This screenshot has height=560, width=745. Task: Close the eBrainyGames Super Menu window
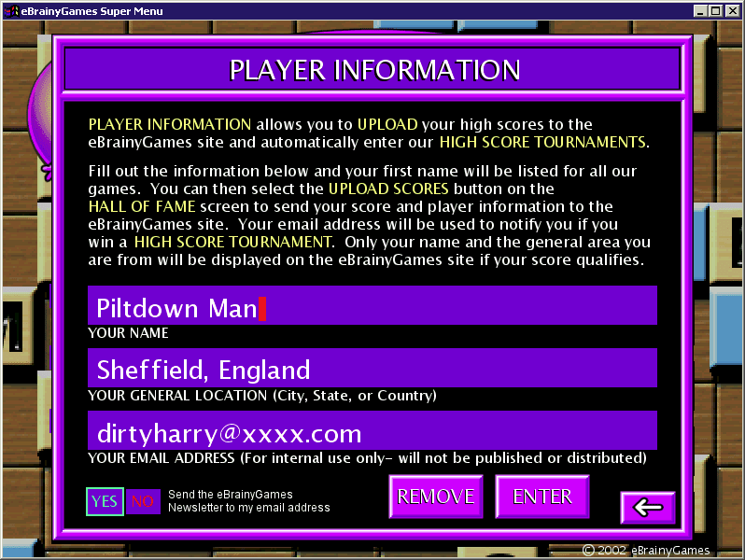coord(732,10)
